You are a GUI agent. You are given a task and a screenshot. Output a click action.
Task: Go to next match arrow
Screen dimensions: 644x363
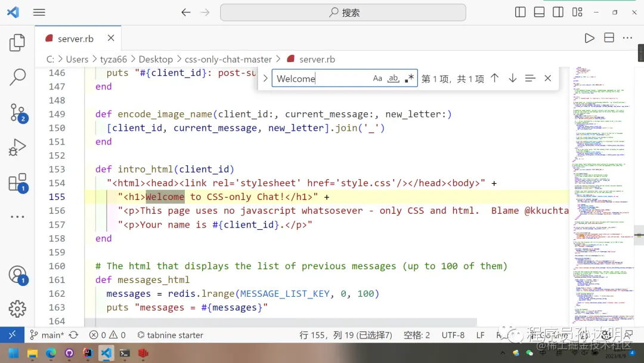tap(512, 78)
